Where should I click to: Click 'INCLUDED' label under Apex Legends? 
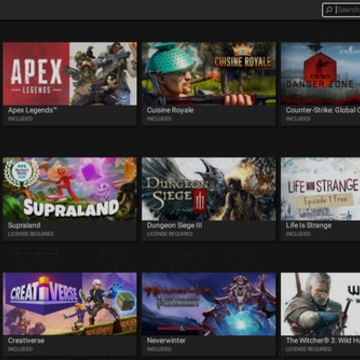tap(20, 119)
